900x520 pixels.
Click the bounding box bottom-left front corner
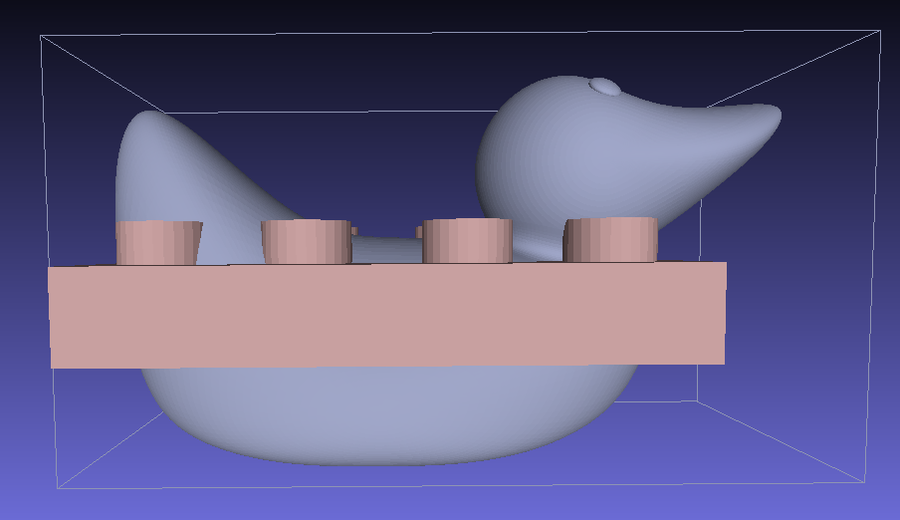click(x=57, y=488)
